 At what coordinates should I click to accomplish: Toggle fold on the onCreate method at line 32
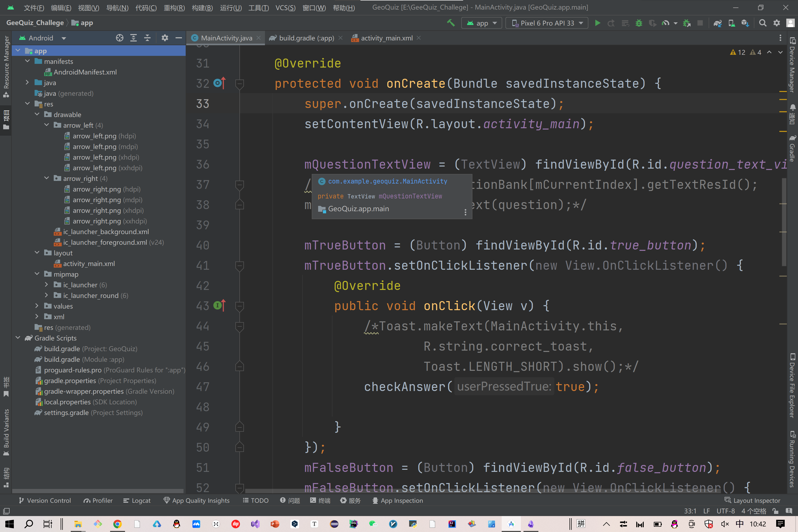pos(240,84)
